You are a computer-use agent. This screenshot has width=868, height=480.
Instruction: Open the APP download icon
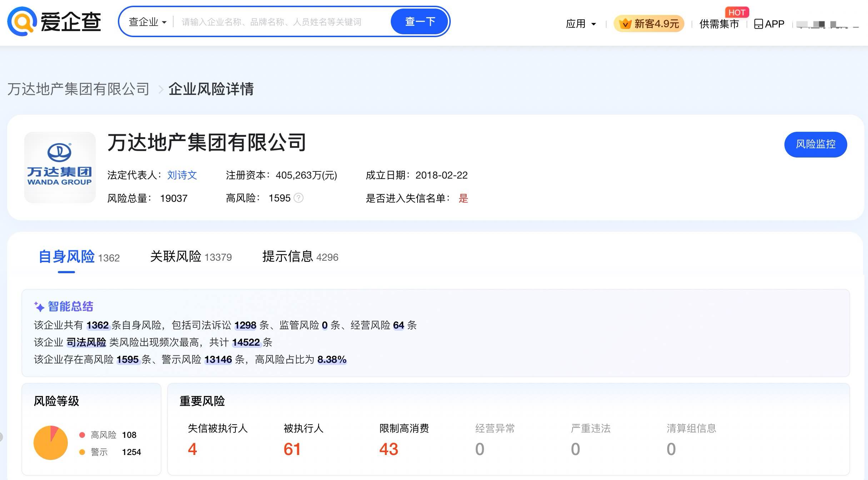click(759, 23)
